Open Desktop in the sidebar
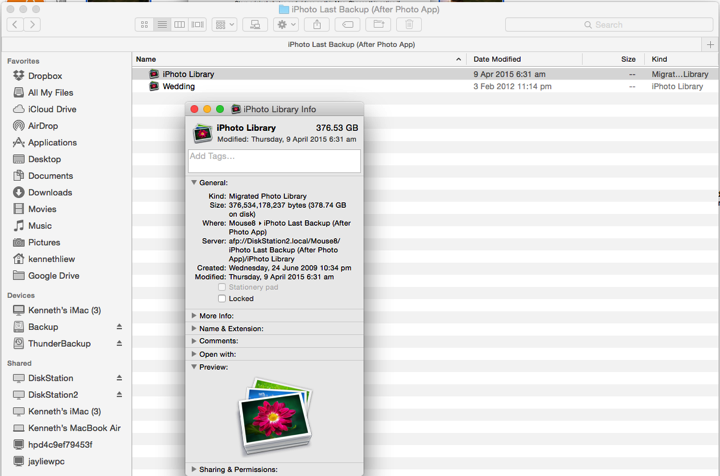Image resolution: width=720 pixels, height=476 pixels. pyautogui.click(x=44, y=159)
